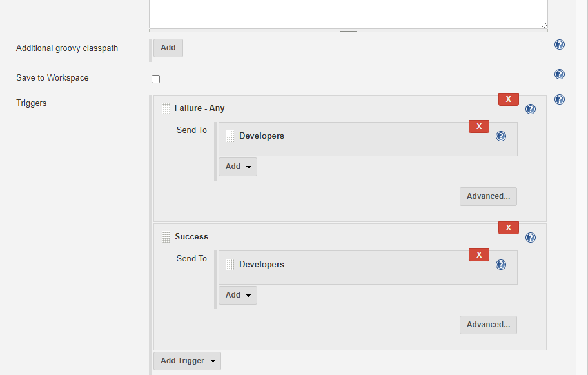
Task: Open Advanced settings for Success trigger
Action: click(x=488, y=325)
